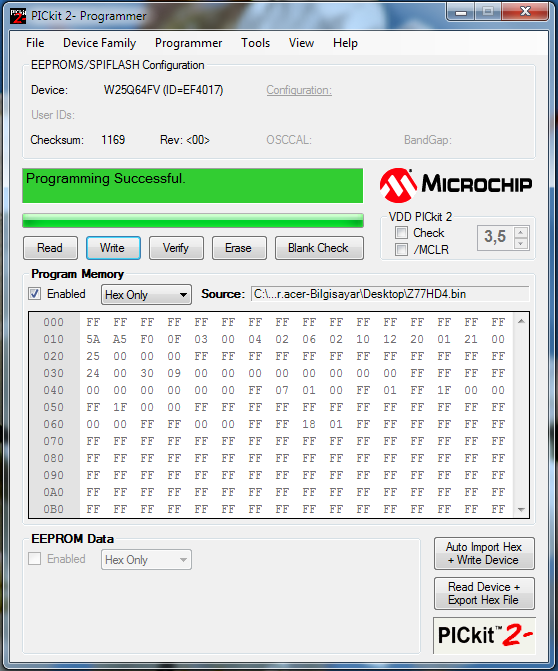The height and width of the screenshot is (671, 558).
Task: Open the Device Family menu
Action: pyautogui.click(x=99, y=43)
